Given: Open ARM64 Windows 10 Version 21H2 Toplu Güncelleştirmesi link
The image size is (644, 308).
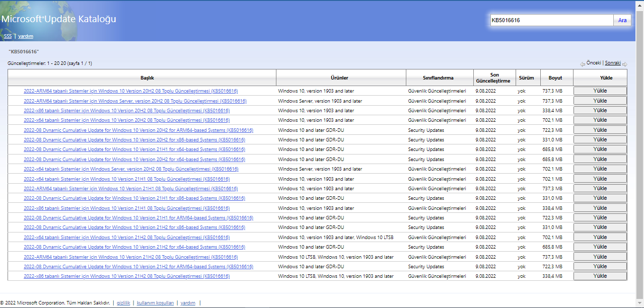Looking at the screenshot, I should [x=130, y=257].
